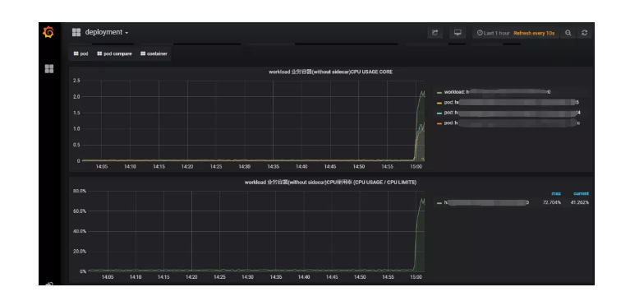
Task: Enter TV view mode via the monitor icon
Action: (x=458, y=33)
